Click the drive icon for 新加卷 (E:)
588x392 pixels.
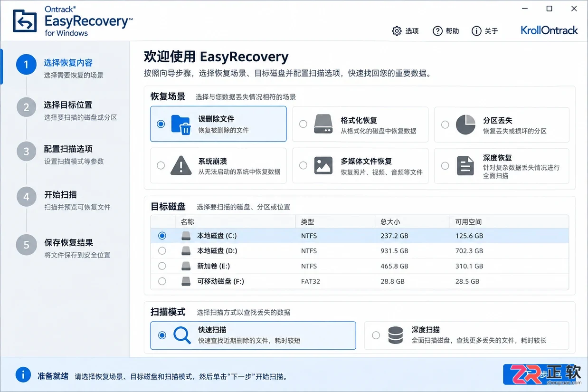[186, 266]
